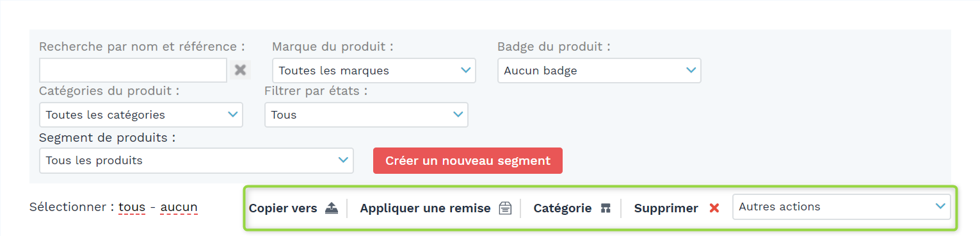Open the Badge du produit dropdown
Image resolution: width=980 pixels, height=236 pixels.
pyautogui.click(x=599, y=71)
